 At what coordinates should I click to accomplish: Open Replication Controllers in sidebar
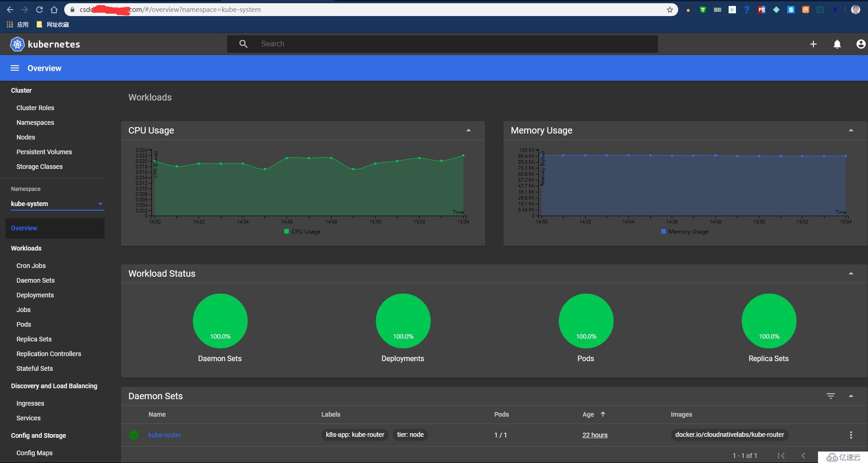point(49,354)
